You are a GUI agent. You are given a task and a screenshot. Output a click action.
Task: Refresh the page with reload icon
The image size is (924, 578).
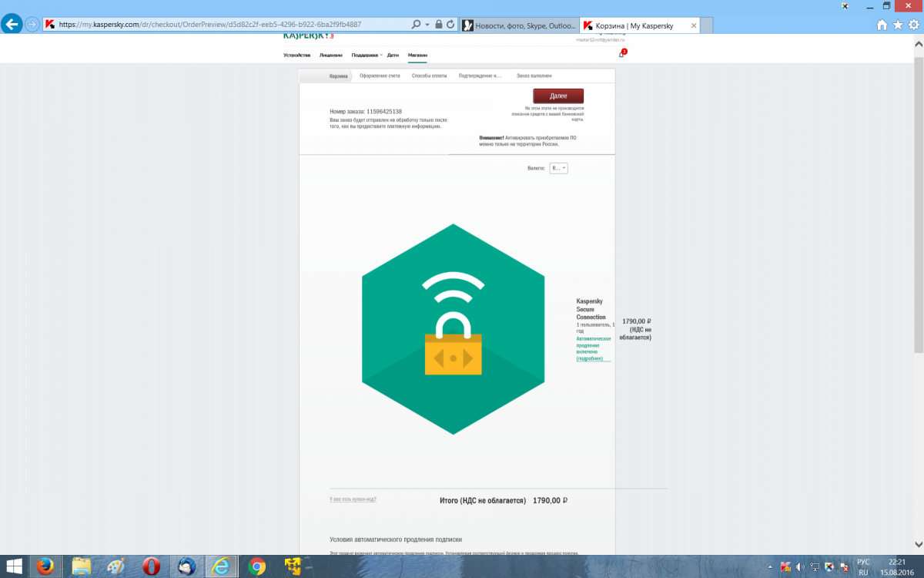450,25
